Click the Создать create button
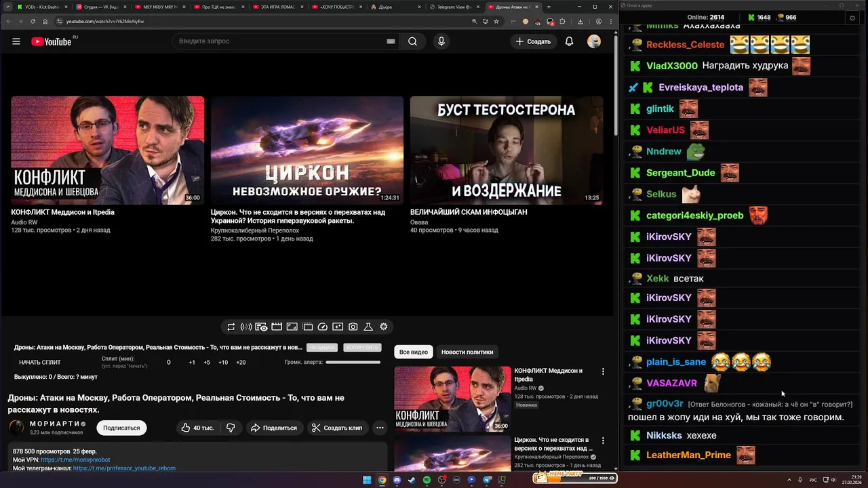This screenshot has height=488, width=868. coord(533,41)
